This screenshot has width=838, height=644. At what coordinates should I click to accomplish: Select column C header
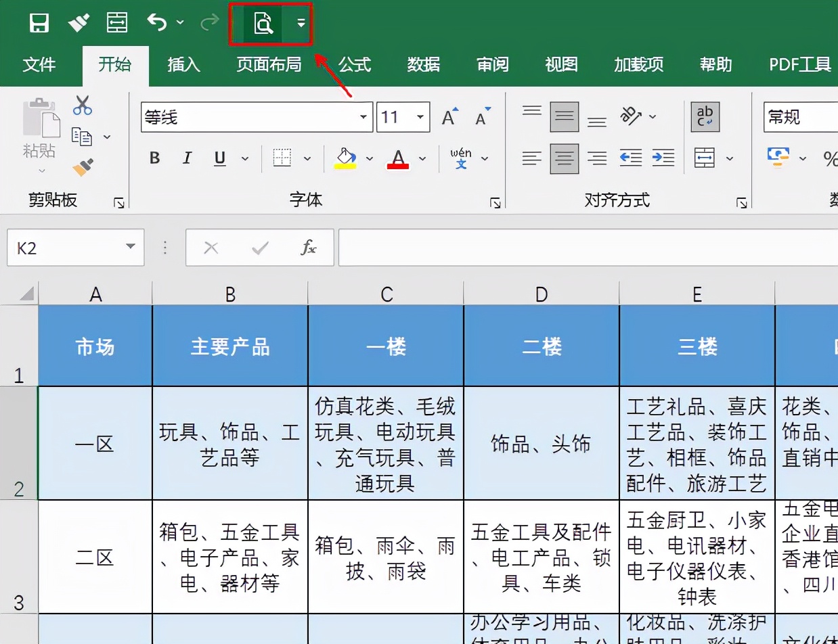[387, 294]
